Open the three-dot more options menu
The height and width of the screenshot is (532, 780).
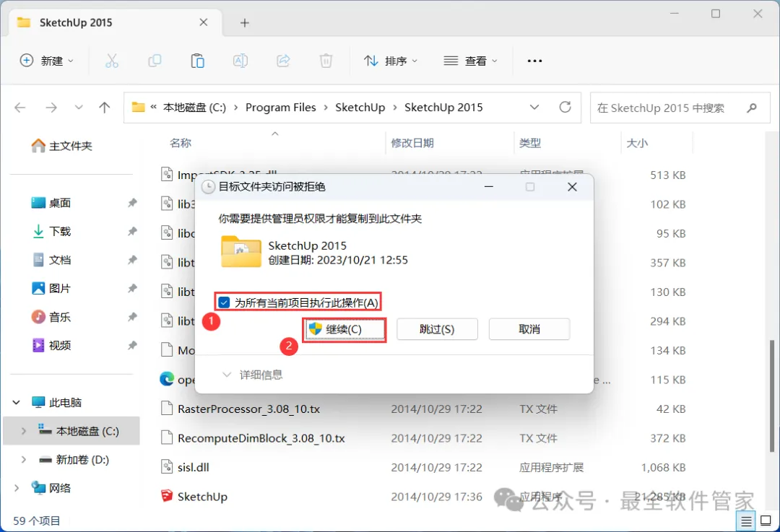534,61
